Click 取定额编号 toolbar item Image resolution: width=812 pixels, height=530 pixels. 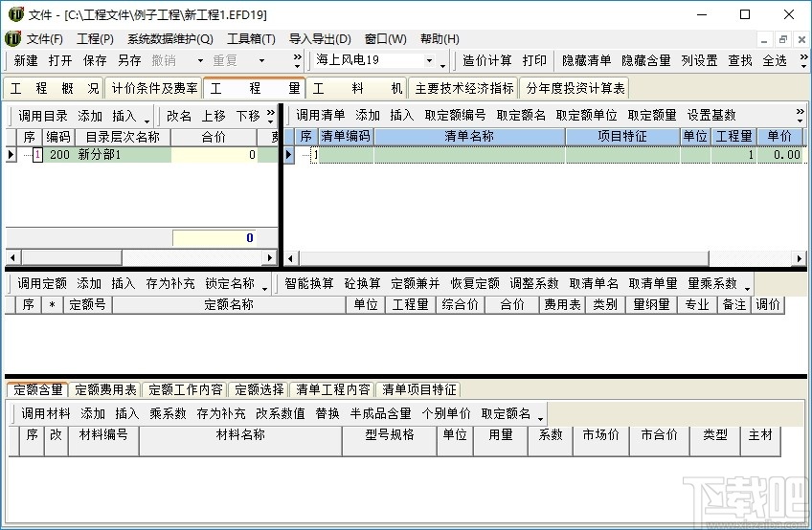click(x=455, y=116)
